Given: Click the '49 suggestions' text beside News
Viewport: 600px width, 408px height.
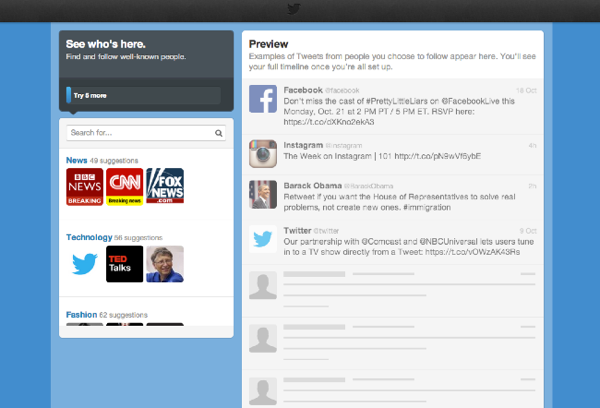Looking at the screenshot, I should tap(114, 160).
